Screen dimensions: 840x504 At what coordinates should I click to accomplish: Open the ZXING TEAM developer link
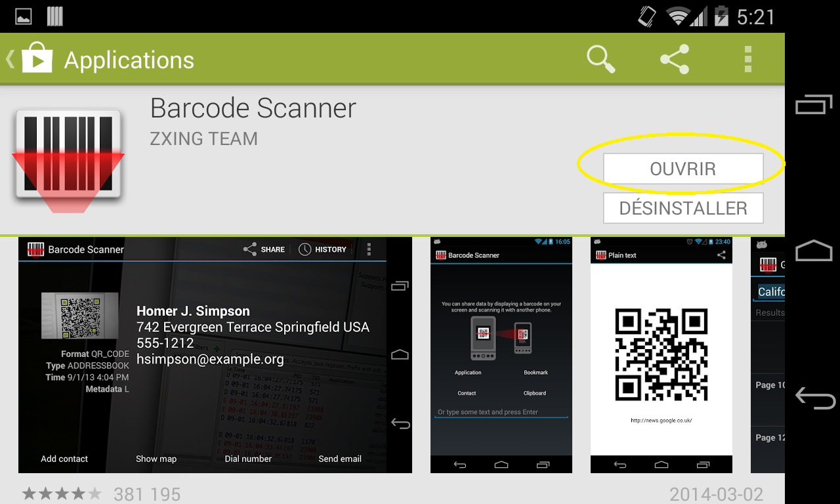[x=203, y=139]
